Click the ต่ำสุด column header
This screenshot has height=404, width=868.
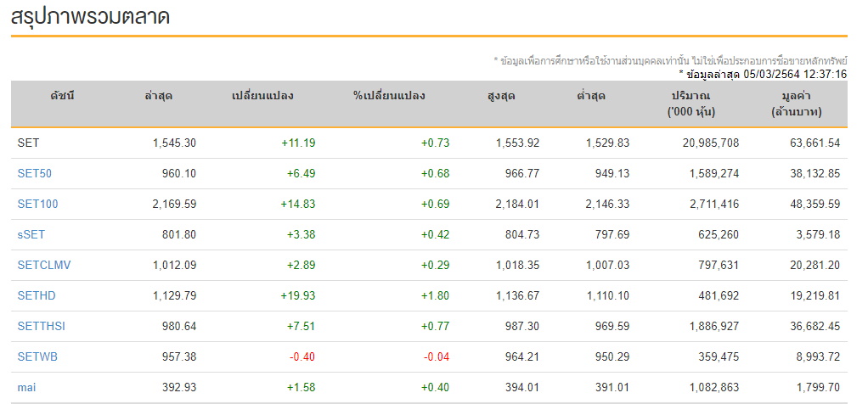(x=590, y=96)
